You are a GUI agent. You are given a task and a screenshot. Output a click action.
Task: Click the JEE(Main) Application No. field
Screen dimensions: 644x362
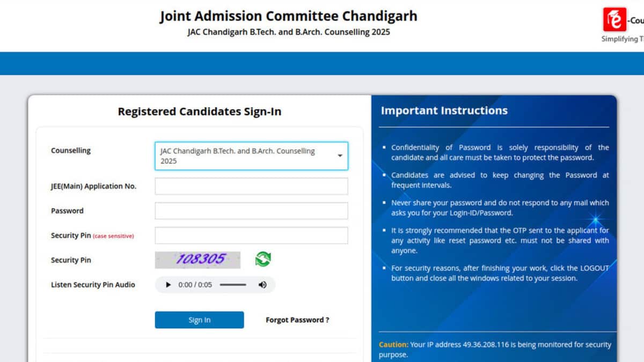click(x=251, y=186)
